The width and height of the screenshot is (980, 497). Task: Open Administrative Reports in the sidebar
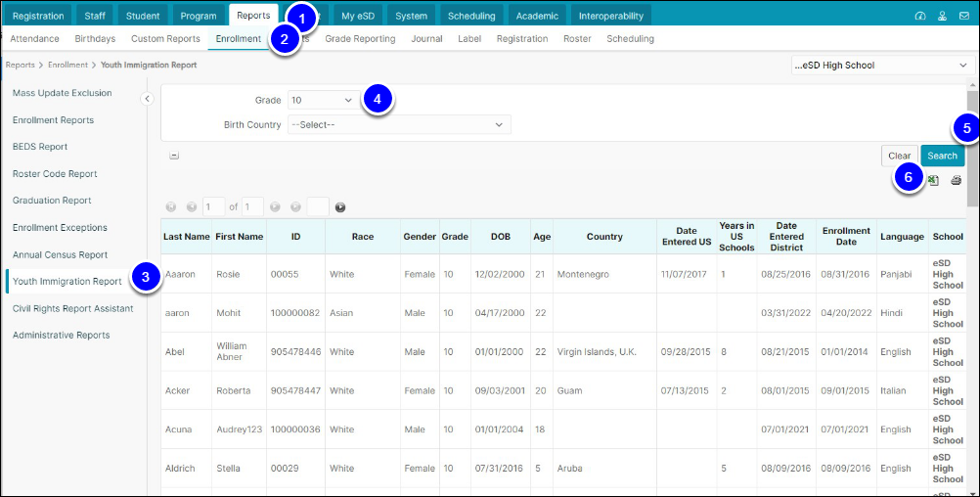[62, 336]
